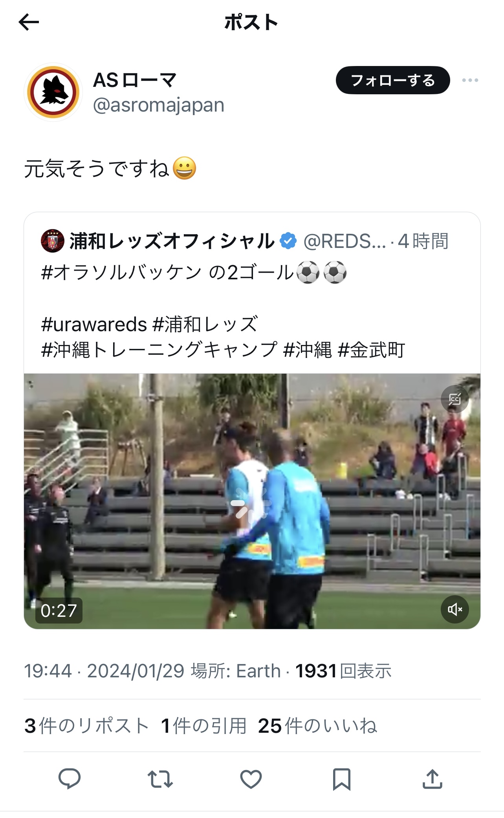
Task: Open the #沖縄トレーニングキャンプ hashtag
Action: point(159,350)
